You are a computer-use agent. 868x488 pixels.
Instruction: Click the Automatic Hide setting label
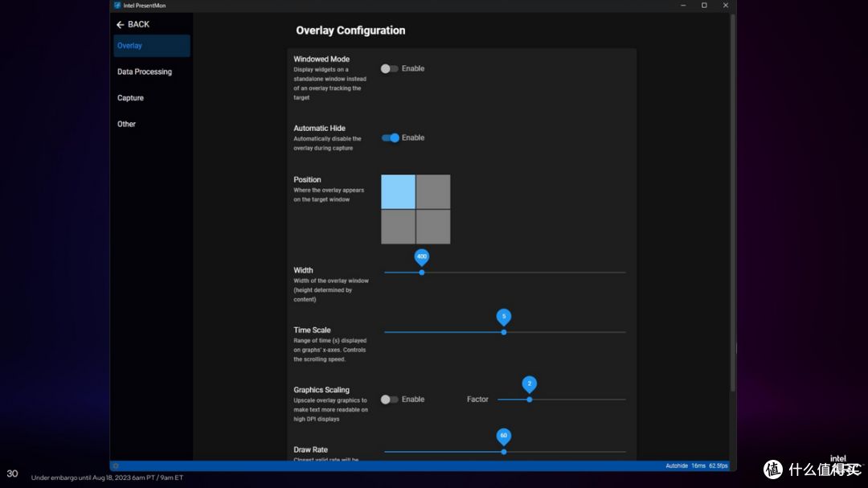point(319,129)
